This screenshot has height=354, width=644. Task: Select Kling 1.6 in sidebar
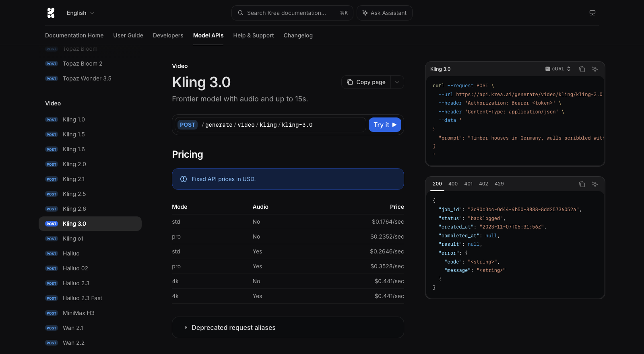point(90,149)
